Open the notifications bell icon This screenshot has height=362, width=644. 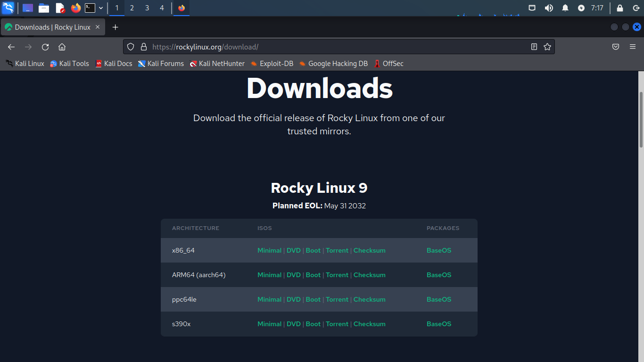565,8
